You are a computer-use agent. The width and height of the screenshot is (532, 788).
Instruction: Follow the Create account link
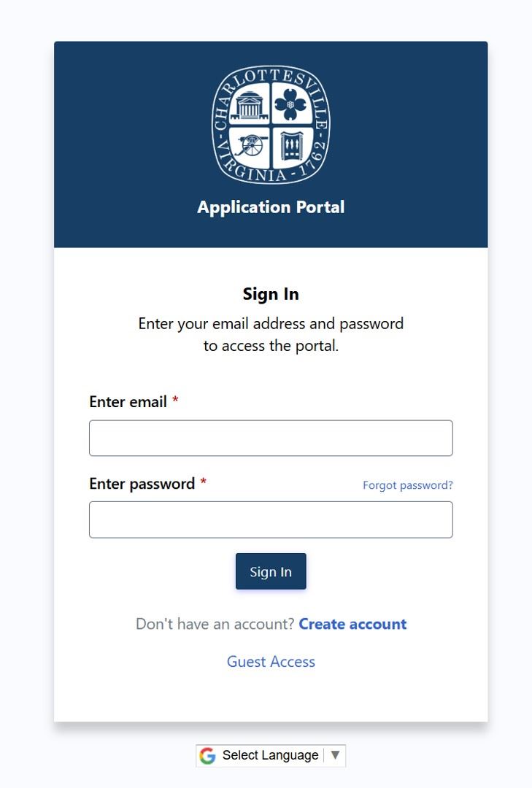coord(352,624)
